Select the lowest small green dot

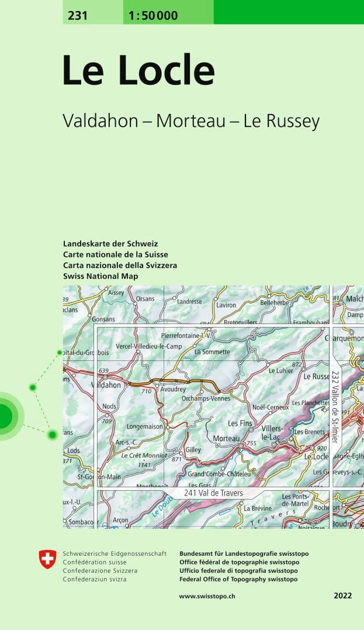coord(53,434)
